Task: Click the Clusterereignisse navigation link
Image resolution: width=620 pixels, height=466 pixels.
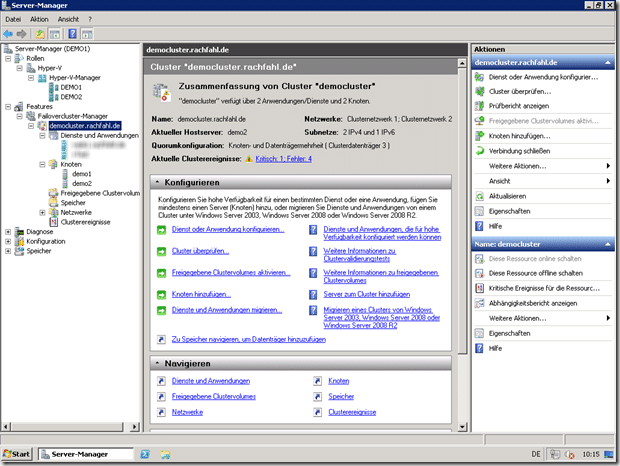Action: 352,412
